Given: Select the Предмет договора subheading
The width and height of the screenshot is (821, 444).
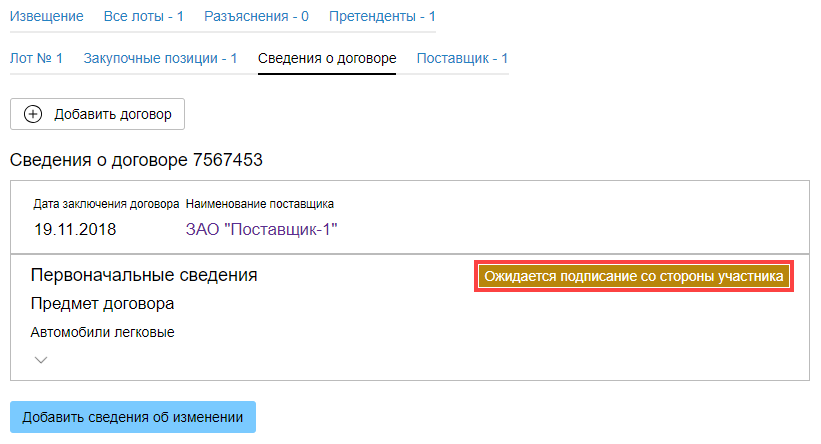Looking at the screenshot, I should pyautogui.click(x=103, y=304).
